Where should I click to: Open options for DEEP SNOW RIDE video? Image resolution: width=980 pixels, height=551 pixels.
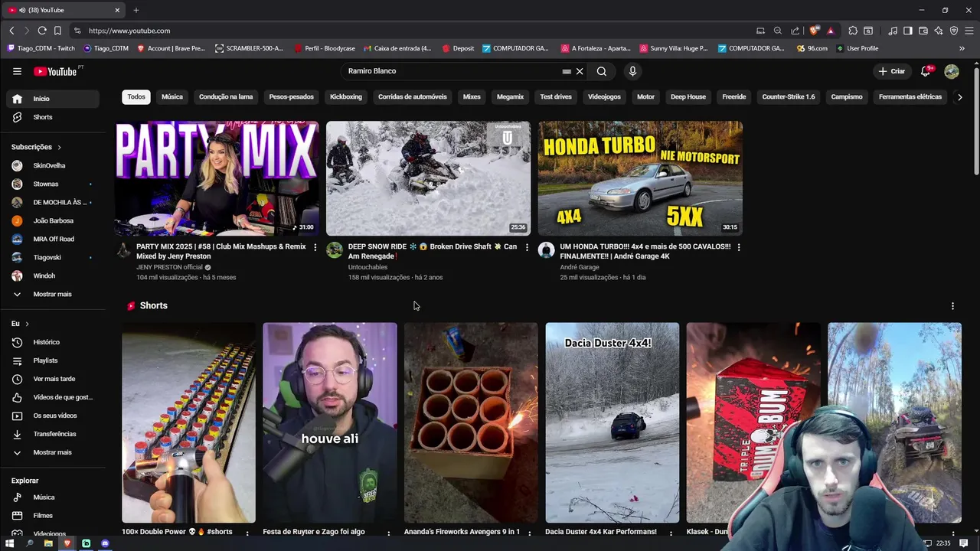[527, 247]
